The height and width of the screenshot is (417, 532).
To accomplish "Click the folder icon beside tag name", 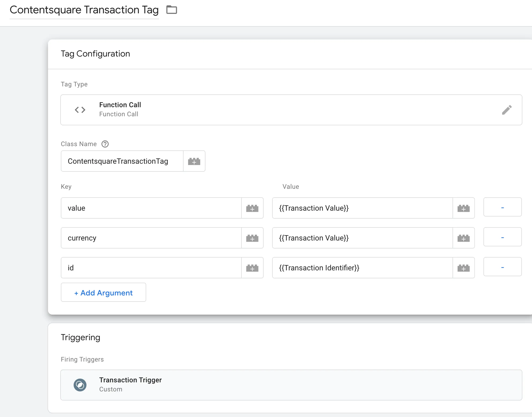I will click(x=172, y=10).
